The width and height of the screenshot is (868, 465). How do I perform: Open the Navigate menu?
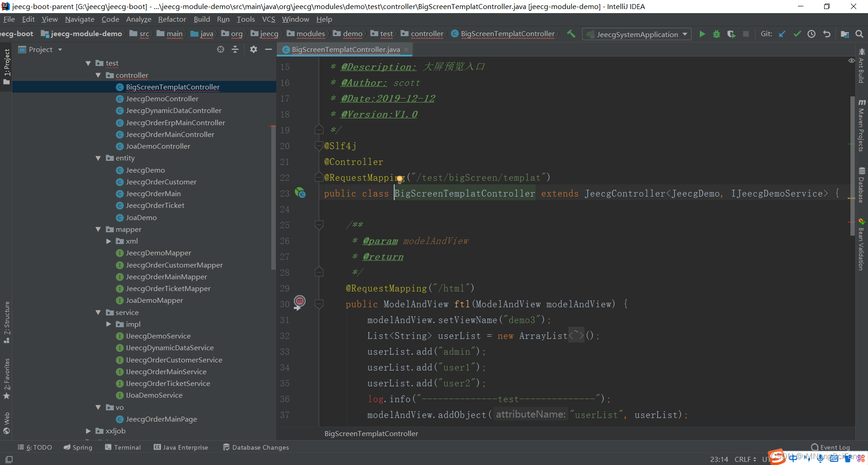coord(80,19)
